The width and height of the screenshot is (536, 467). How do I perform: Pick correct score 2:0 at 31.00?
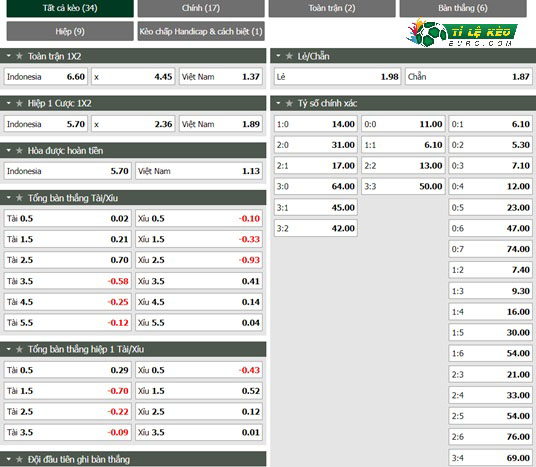pyautogui.click(x=316, y=145)
